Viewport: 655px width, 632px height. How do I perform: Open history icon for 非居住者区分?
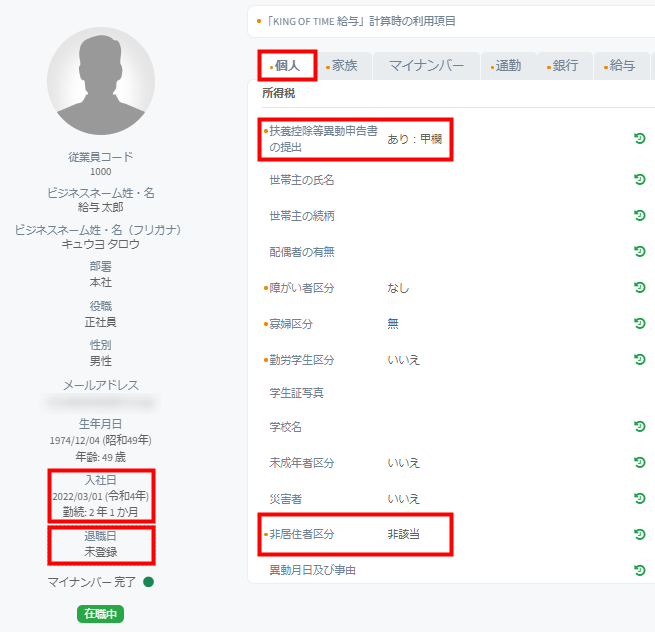click(640, 534)
